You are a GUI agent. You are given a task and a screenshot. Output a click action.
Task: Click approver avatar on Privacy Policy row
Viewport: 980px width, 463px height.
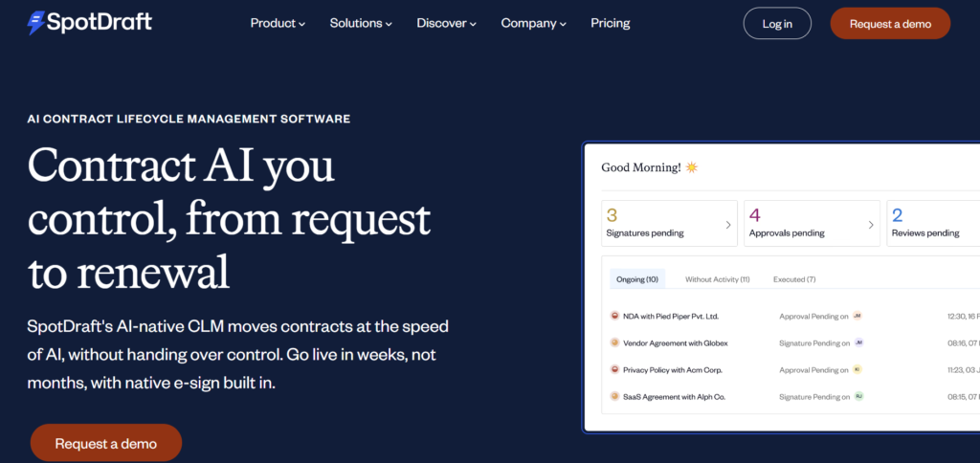[857, 369]
